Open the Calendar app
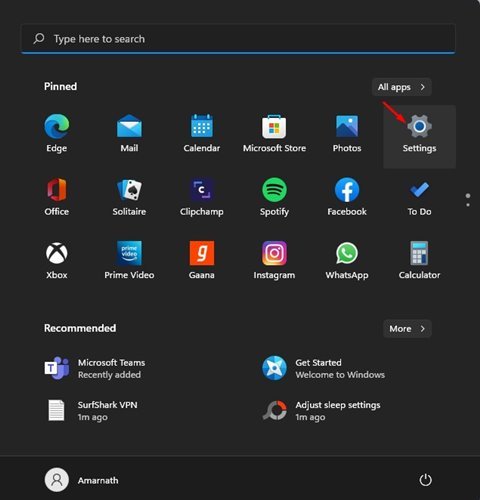The height and width of the screenshot is (500, 480). [202, 126]
